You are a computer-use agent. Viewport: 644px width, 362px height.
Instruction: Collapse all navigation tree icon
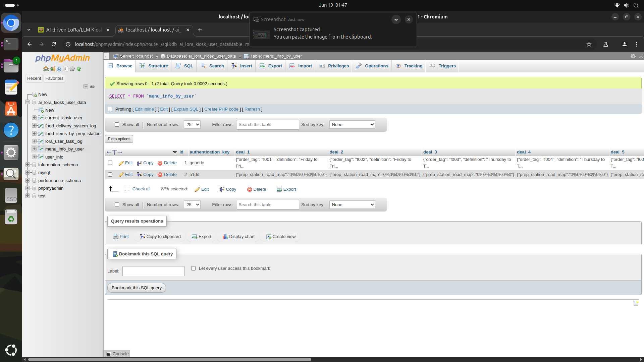coord(86,87)
